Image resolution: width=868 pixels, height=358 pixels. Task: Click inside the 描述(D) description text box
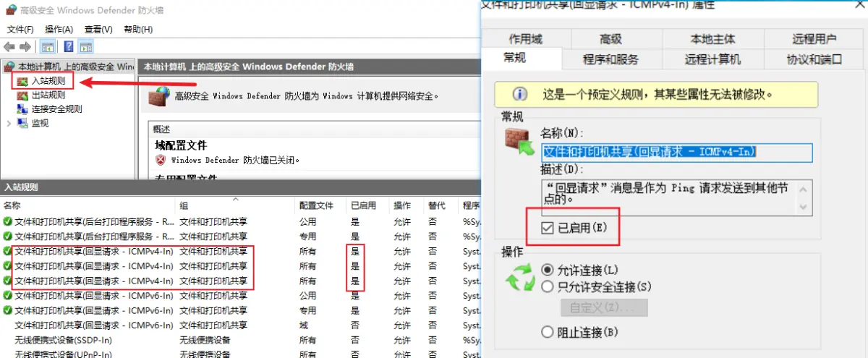(669, 196)
